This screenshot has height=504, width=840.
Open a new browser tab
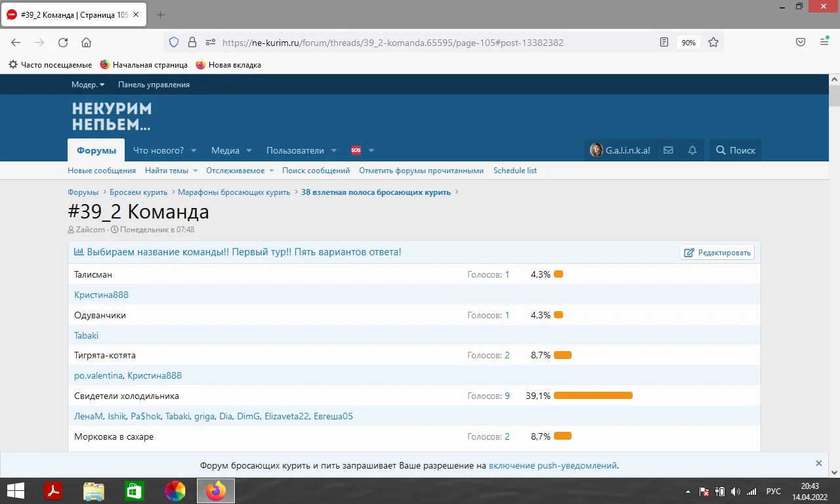tap(161, 15)
